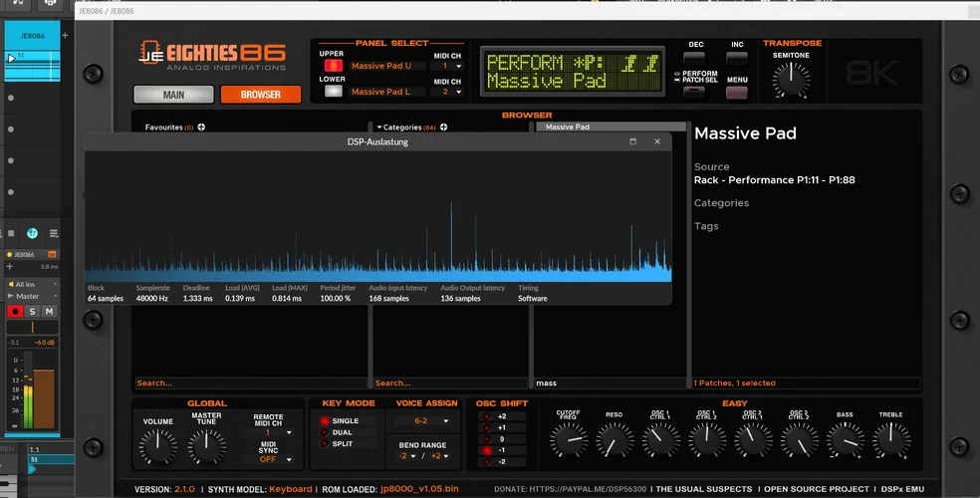Screen dimensions: 980x498
Task: Click the JE Eighties86 logo
Action: (212, 56)
